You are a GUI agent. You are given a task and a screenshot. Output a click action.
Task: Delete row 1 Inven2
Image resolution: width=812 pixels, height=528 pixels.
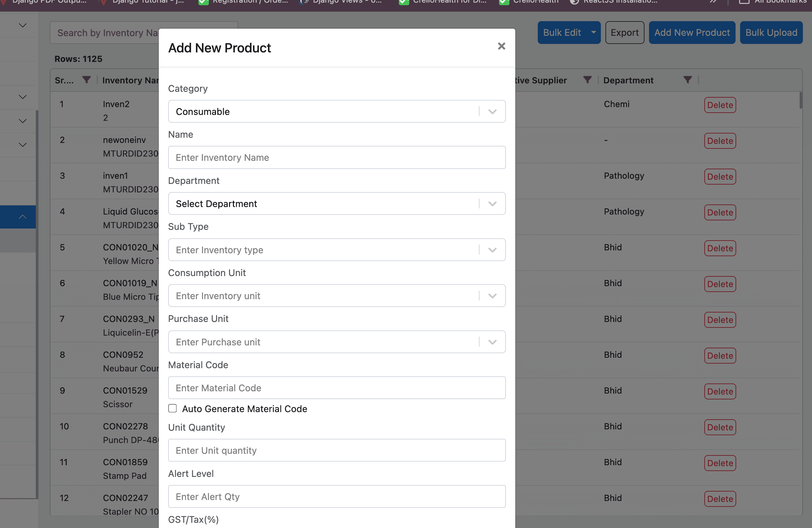pyautogui.click(x=720, y=105)
